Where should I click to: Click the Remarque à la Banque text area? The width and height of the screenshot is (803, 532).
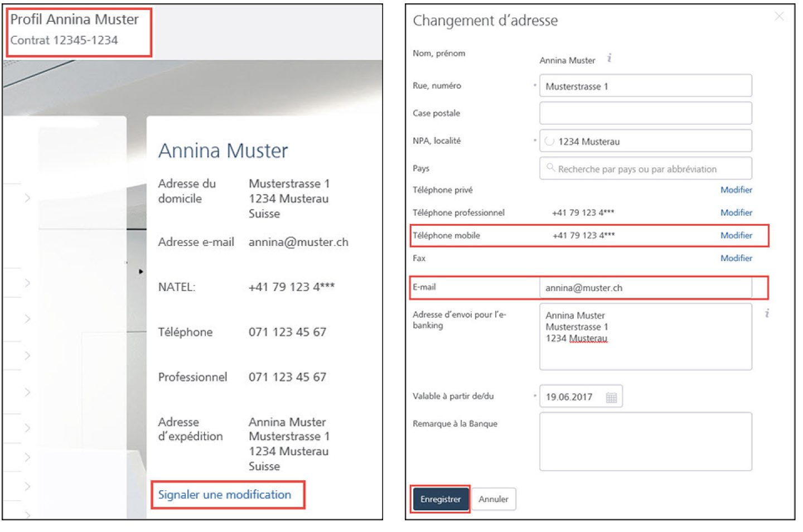(x=645, y=442)
